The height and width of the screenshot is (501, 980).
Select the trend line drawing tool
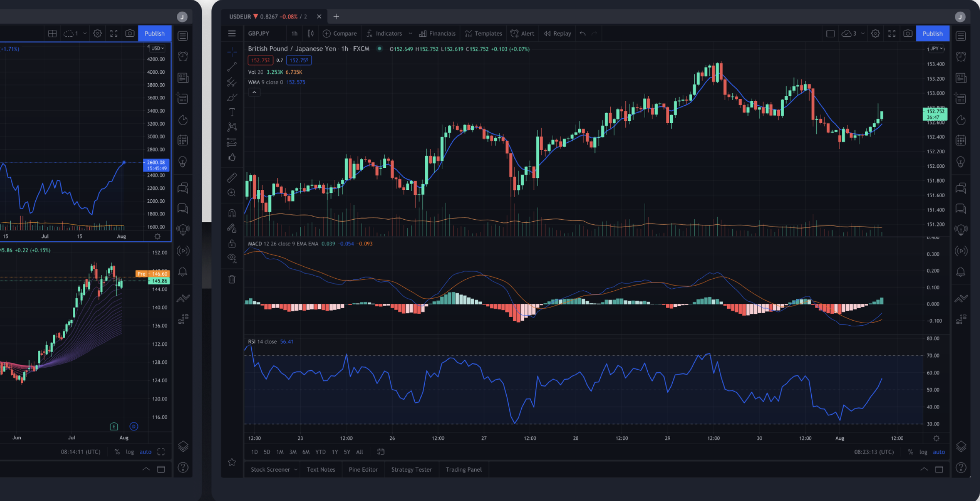232,67
